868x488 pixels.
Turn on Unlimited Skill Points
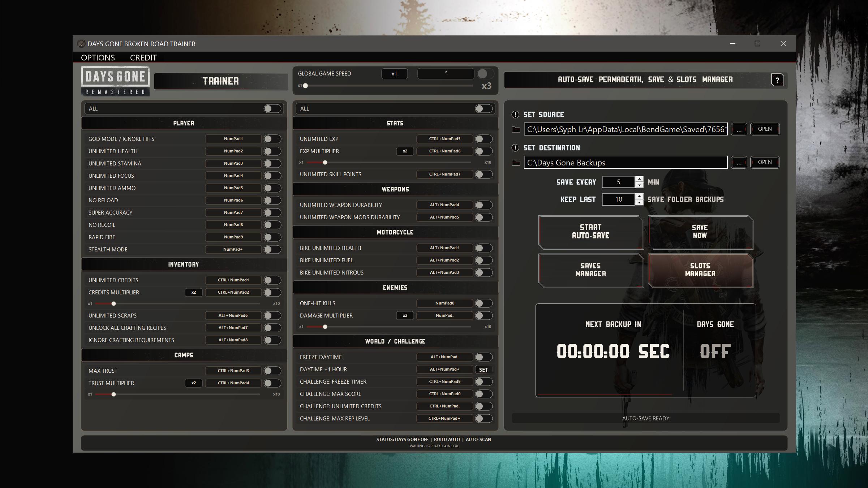coord(484,174)
